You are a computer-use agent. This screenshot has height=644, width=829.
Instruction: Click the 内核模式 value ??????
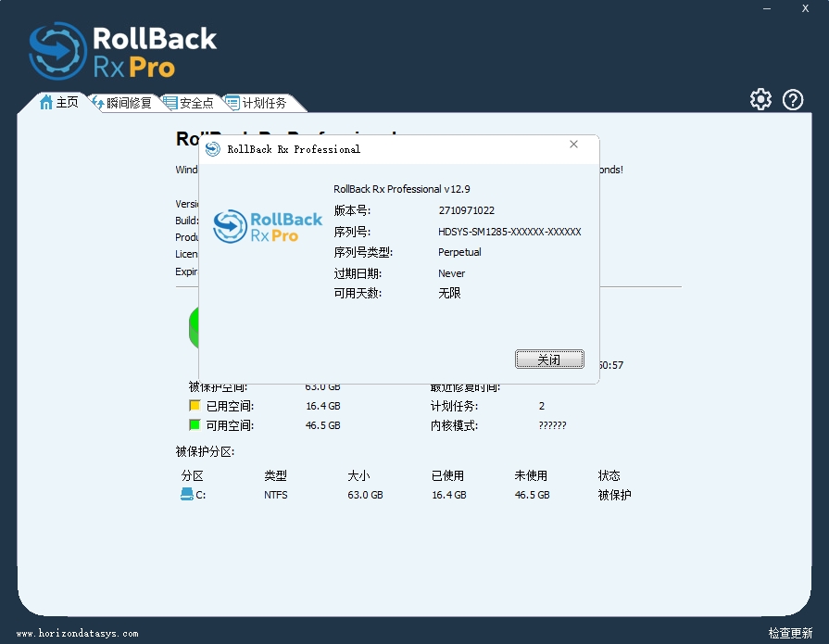click(552, 425)
